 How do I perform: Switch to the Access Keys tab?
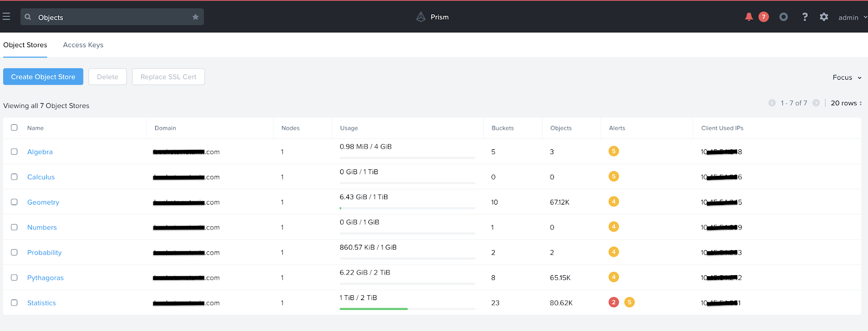pyautogui.click(x=83, y=45)
